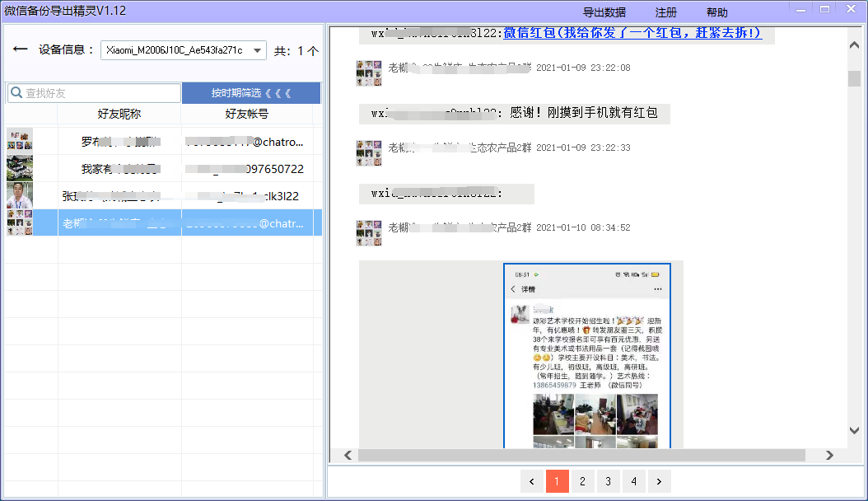Screen dimensions: 868x501
Task: Open the 帮助 menu
Action: pyautogui.click(x=716, y=12)
